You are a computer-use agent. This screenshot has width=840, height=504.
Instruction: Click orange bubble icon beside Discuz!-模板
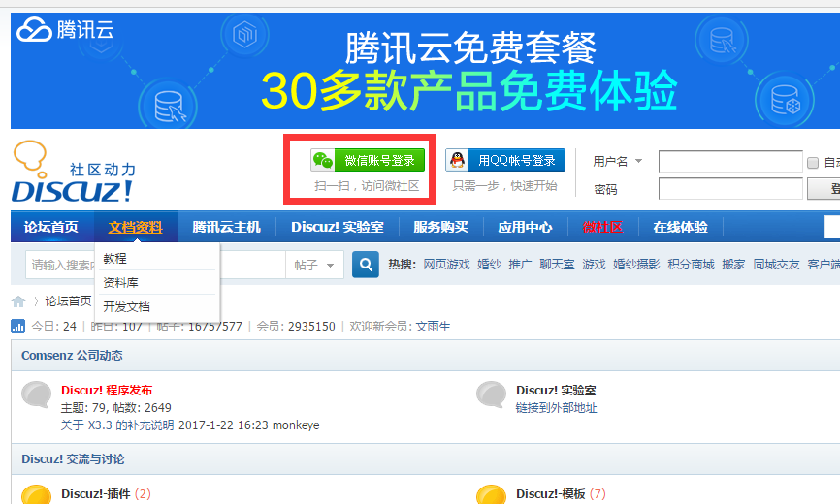[491, 495]
